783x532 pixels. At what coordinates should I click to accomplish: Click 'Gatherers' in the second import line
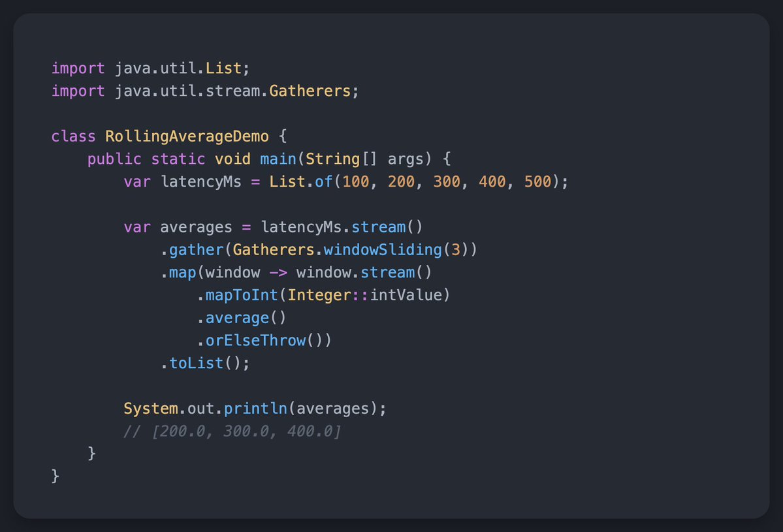310,91
